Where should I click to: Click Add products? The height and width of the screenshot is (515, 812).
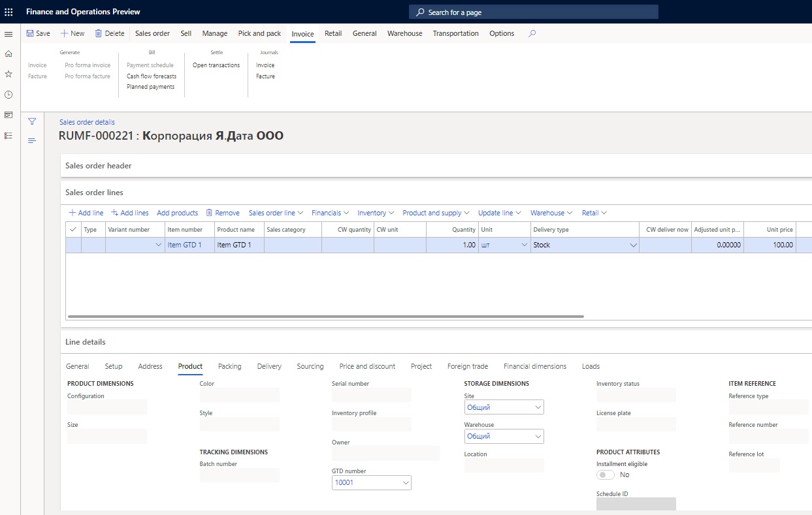[178, 213]
